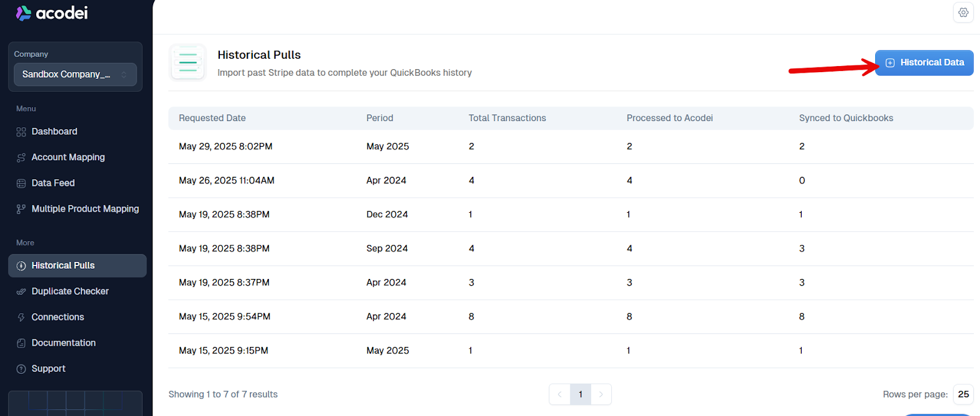Click the acodei logo icon
Viewport: 980px width, 416px height.
click(23, 13)
